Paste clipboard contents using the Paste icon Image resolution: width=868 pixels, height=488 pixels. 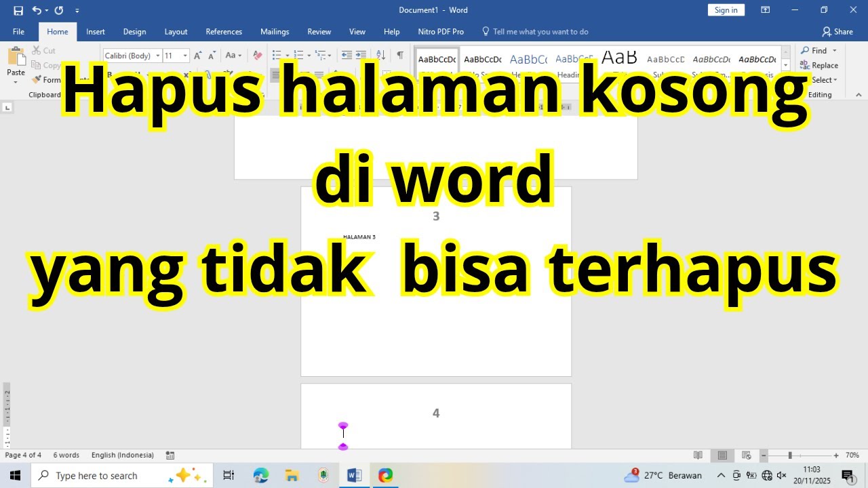click(16, 57)
